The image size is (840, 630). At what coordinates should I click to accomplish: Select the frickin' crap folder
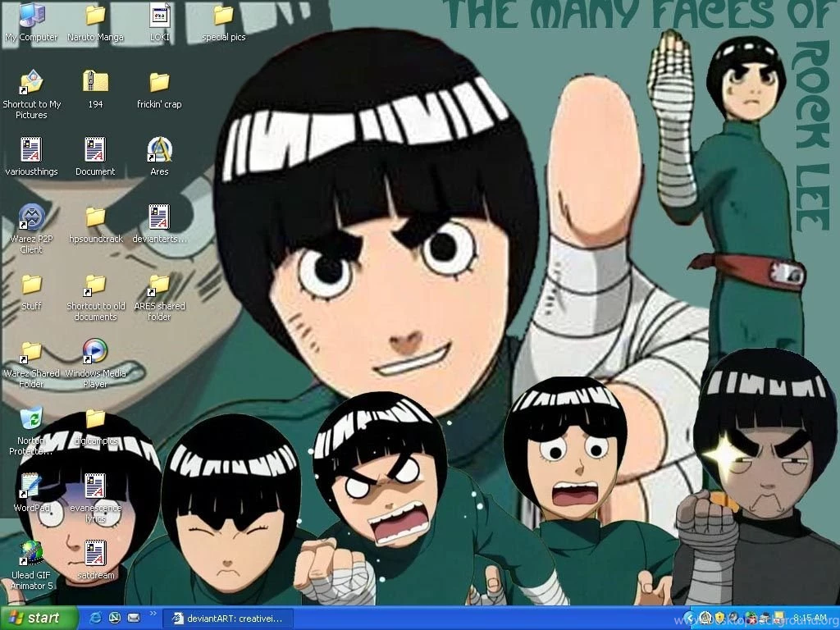(x=159, y=89)
